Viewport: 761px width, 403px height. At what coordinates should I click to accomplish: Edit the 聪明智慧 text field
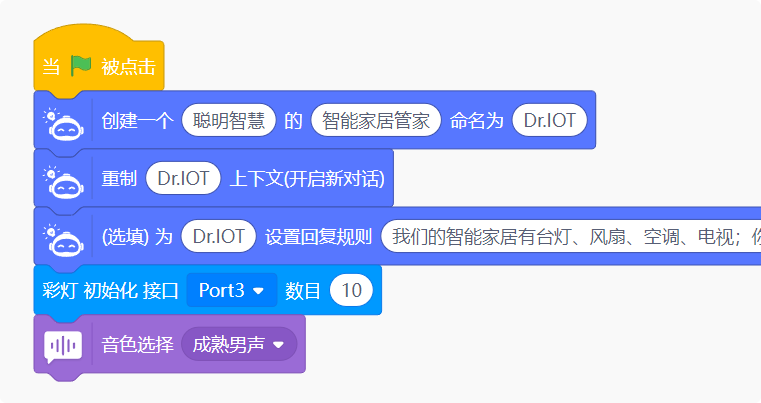[x=229, y=120]
